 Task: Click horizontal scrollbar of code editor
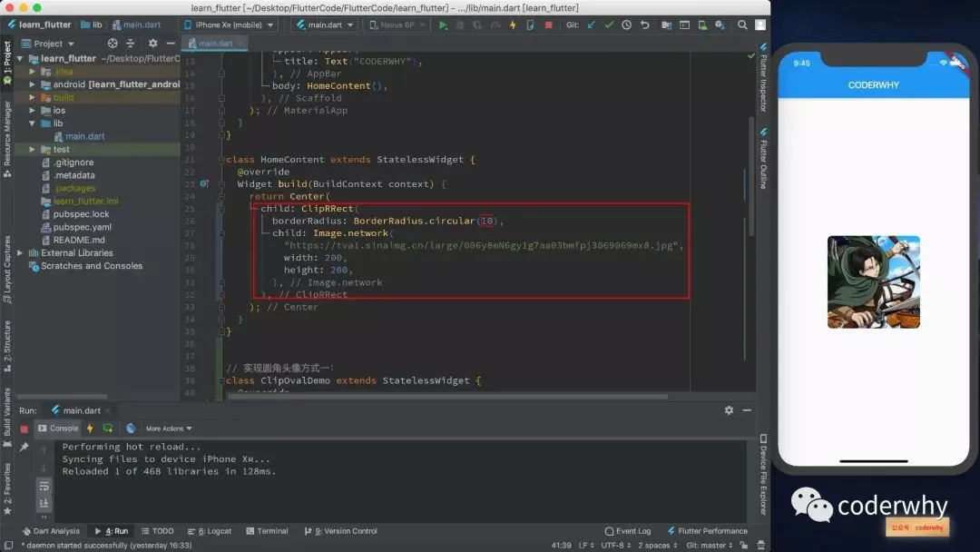[447, 397]
